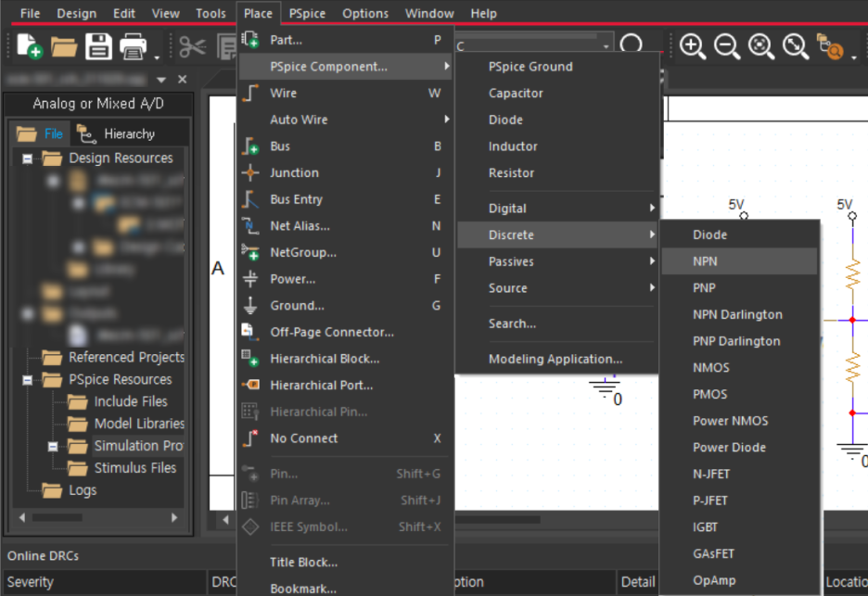Choose PSpice Ground in submenu
868x596 pixels.
(557, 67)
